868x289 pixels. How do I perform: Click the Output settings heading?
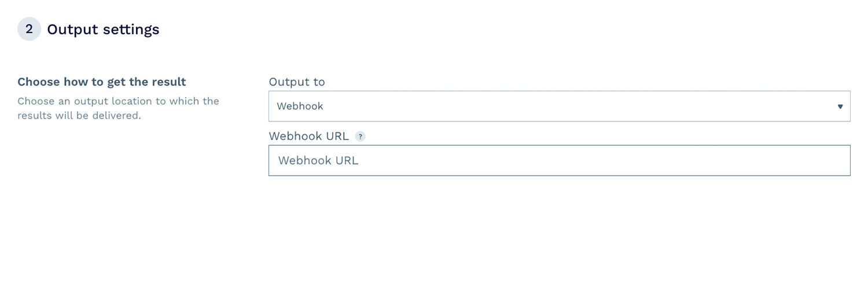103,29
